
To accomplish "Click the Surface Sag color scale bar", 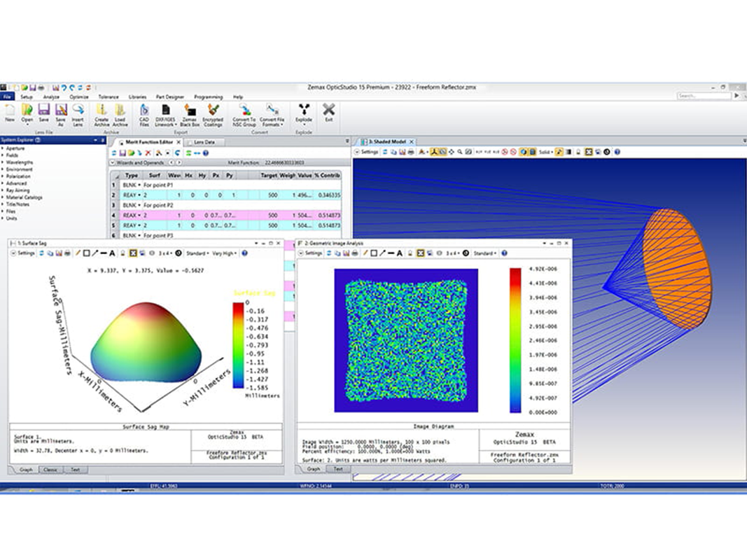I will (x=238, y=345).
